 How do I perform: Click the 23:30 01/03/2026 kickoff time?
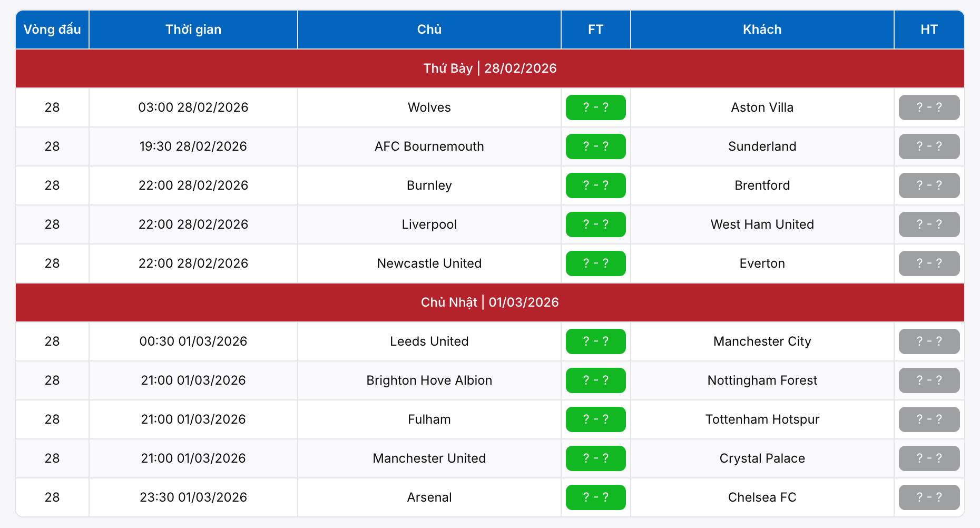(x=193, y=497)
